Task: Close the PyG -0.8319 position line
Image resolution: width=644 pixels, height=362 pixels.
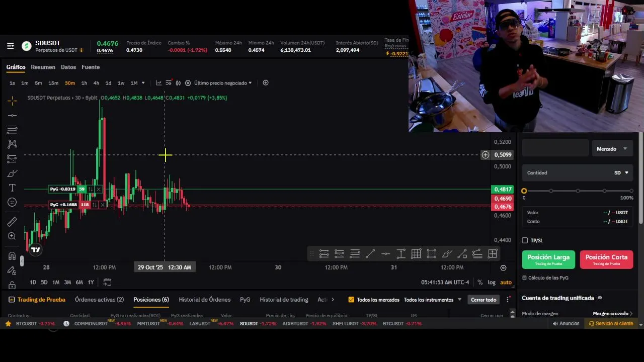Action: pyautogui.click(x=99, y=189)
